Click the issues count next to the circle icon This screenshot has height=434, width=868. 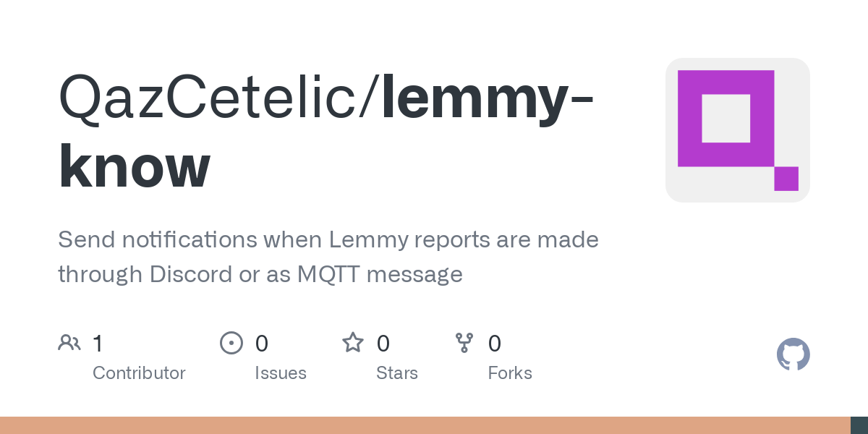261,343
